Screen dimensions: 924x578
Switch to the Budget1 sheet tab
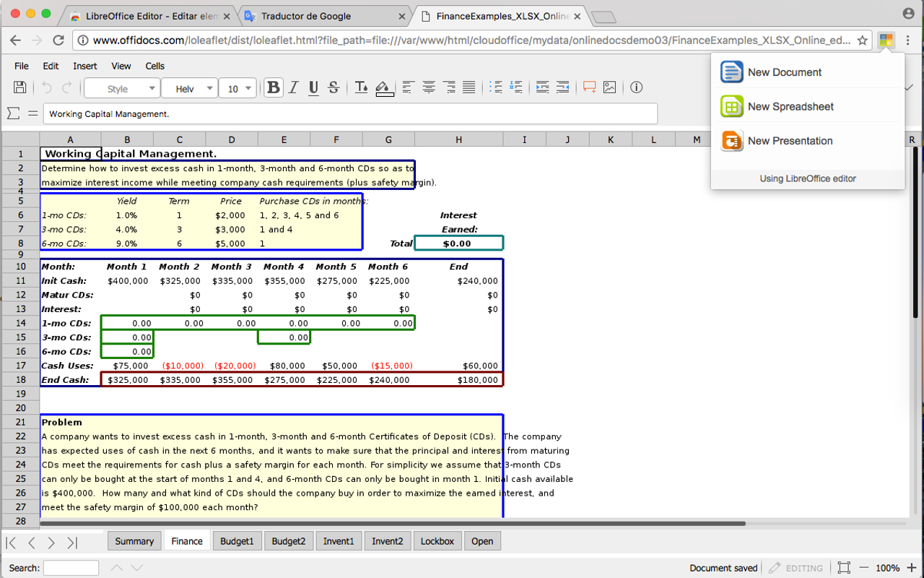point(237,540)
